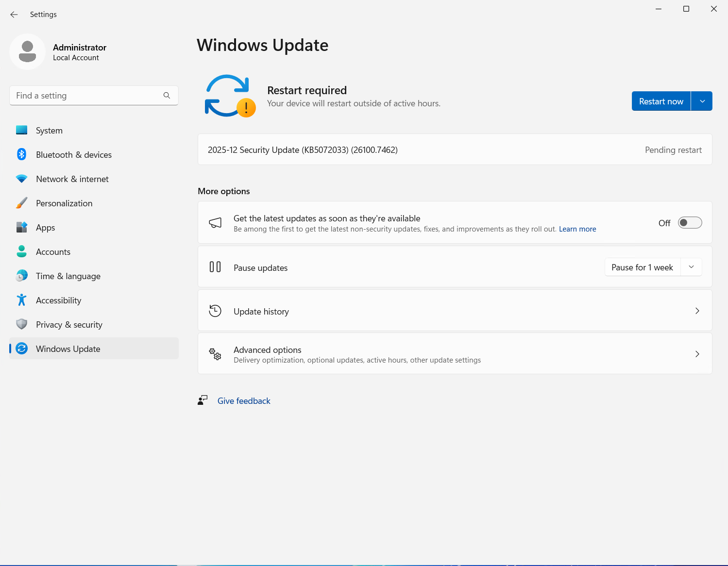Viewport: 728px width, 566px height.
Task: Click the Administrator profile avatar
Action: [x=27, y=51]
